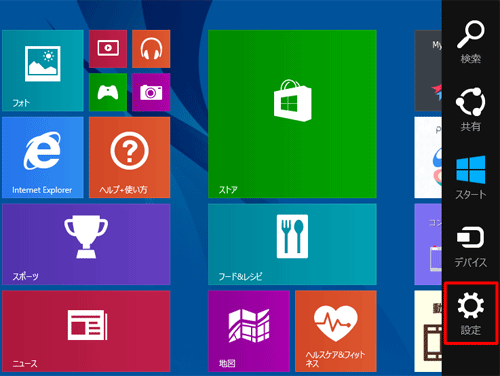Open the Sports (スポーツ) trophy tile
500x376 pixels.
coord(86,244)
